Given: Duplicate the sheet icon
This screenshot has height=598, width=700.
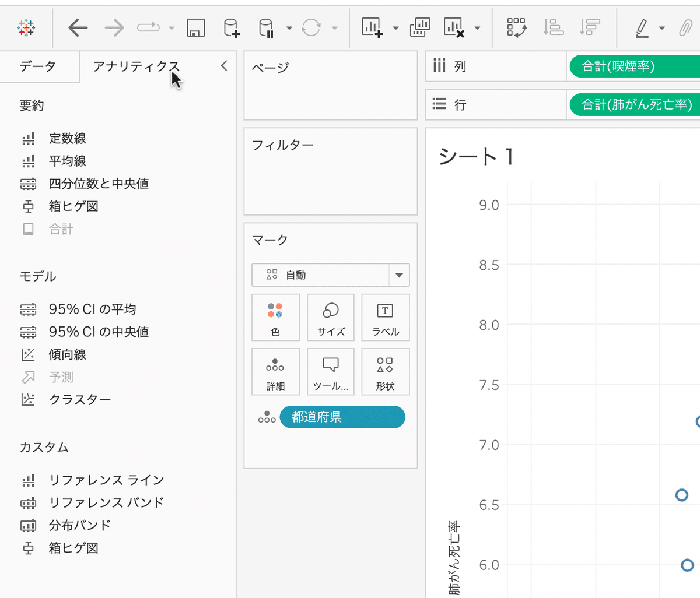Looking at the screenshot, I should pyautogui.click(x=420, y=27).
